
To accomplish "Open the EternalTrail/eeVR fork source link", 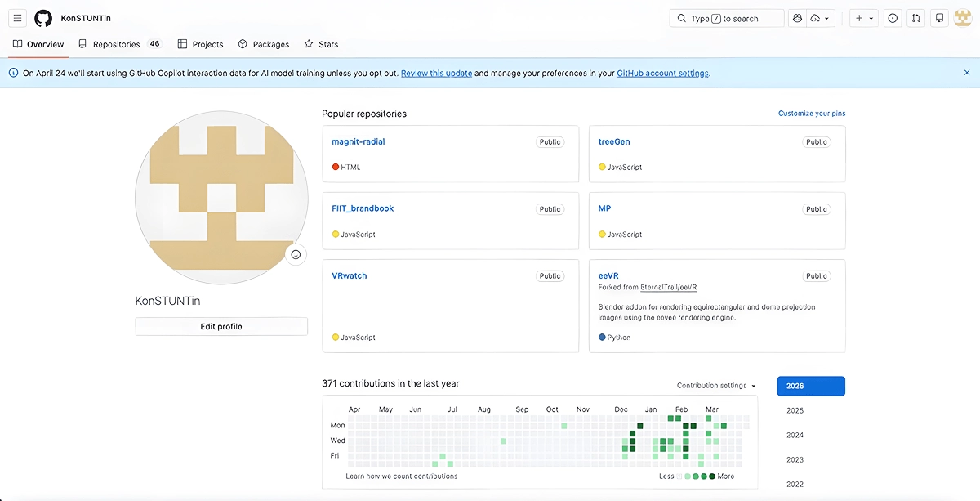I will 669,288.
